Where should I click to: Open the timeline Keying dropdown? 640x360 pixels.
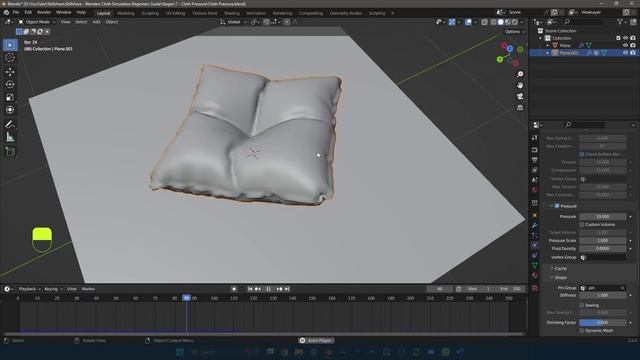(53, 289)
